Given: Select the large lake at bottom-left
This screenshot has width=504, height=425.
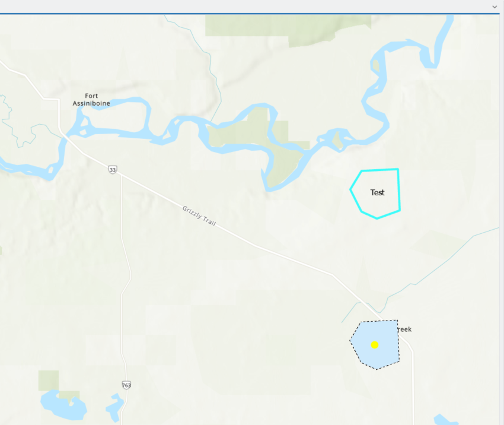Looking at the screenshot, I should 63,405.
